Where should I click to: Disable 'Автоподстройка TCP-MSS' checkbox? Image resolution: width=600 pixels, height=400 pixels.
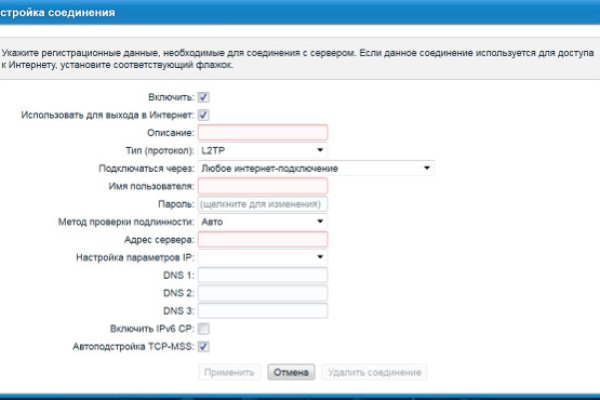204,346
